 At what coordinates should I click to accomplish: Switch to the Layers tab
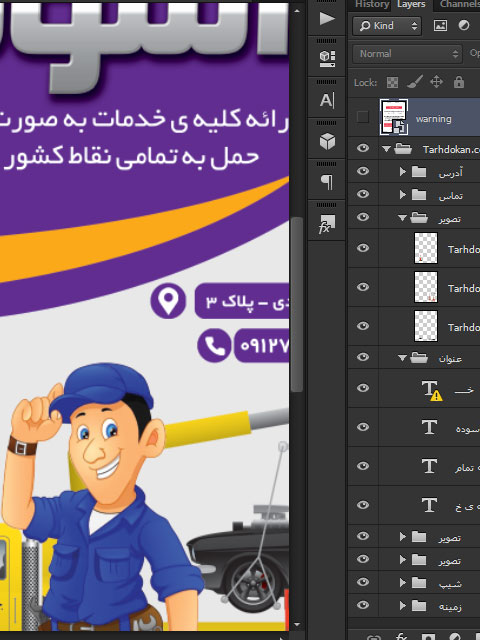[x=411, y=4]
